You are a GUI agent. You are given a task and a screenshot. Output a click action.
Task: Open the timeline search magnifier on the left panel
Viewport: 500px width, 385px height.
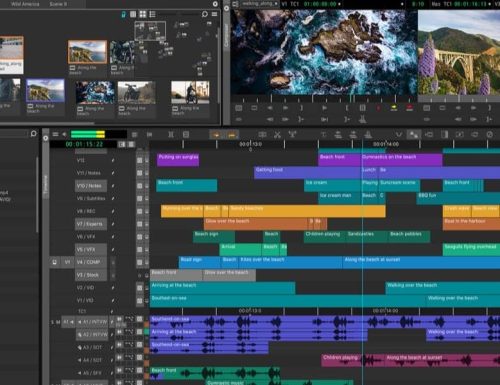point(33,134)
